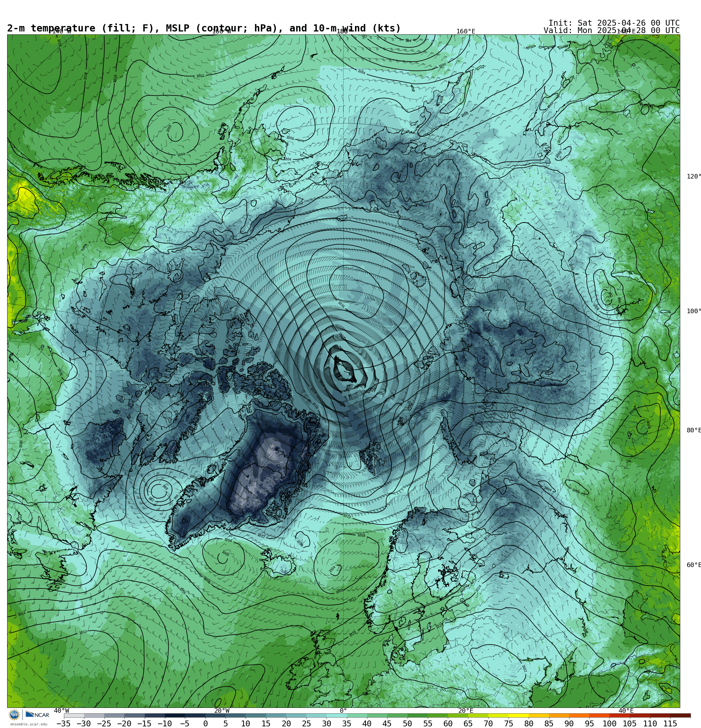
Task: Click the 20°E longitude label at bottom
Action: coord(466,710)
